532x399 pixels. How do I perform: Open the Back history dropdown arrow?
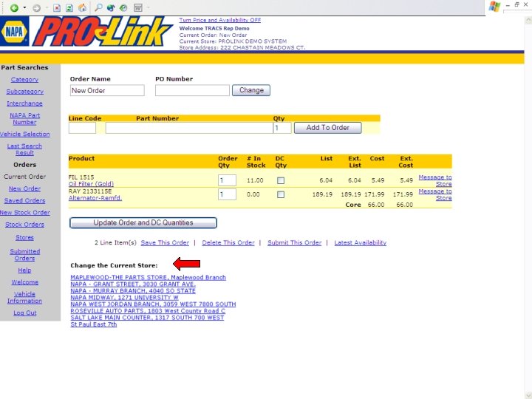click(x=24, y=8)
